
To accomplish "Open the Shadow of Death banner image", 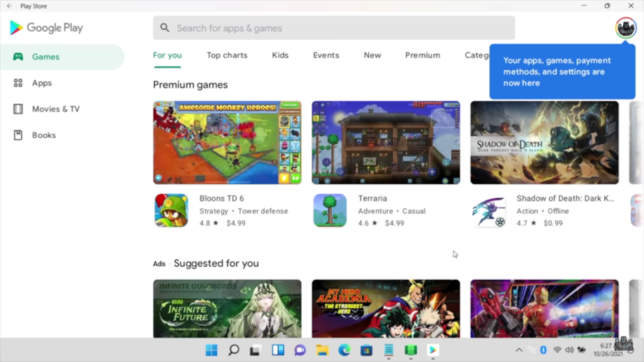I will [545, 142].
